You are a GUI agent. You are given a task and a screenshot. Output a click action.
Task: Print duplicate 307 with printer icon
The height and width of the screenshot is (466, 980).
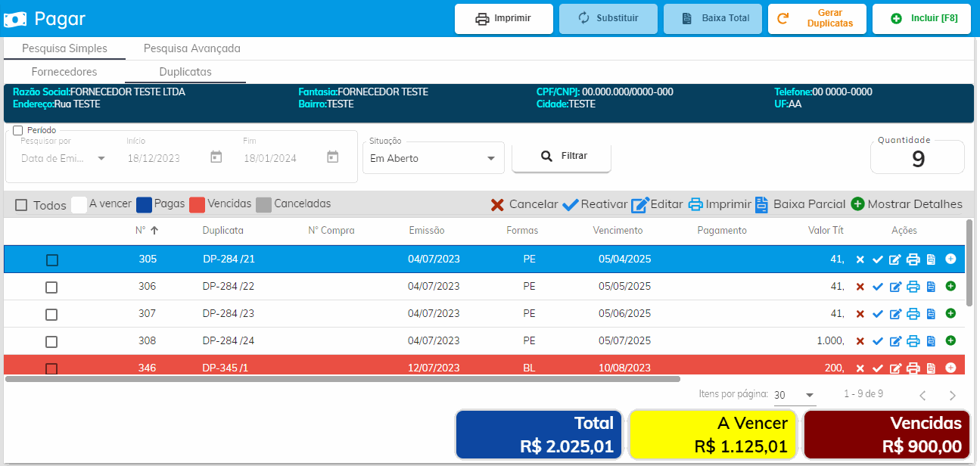pos(913,314)
